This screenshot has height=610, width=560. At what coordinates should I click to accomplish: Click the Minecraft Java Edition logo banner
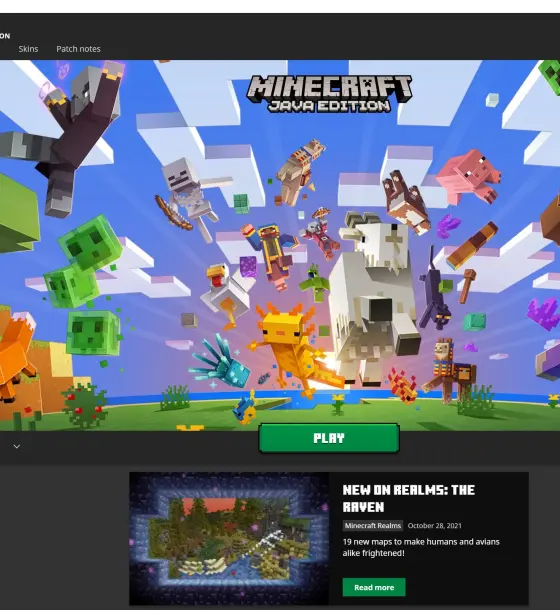pos(329,94)
